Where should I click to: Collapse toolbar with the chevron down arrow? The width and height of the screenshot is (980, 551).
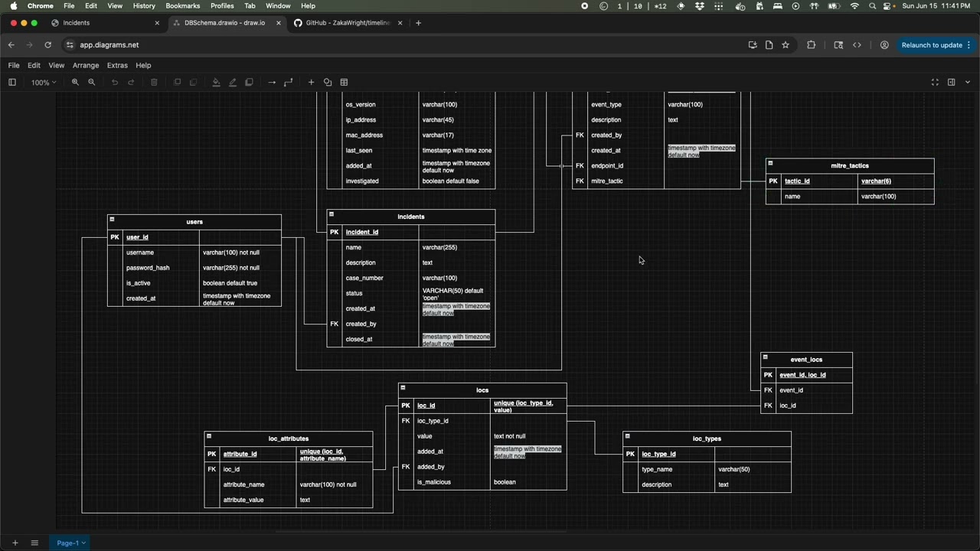pyautogui.click(x=968, y=82)
